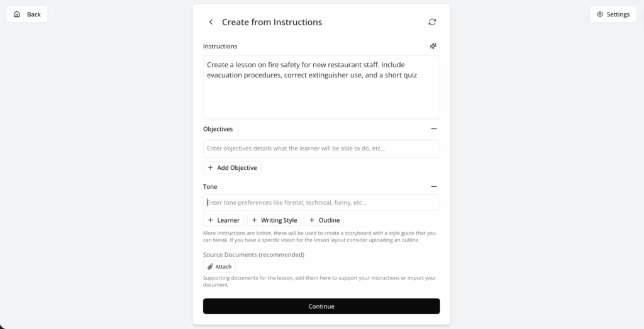This screenshot has width=644, height=329.
Task: Collapse the Tone section with the minus icon
Action: (433, 187)
